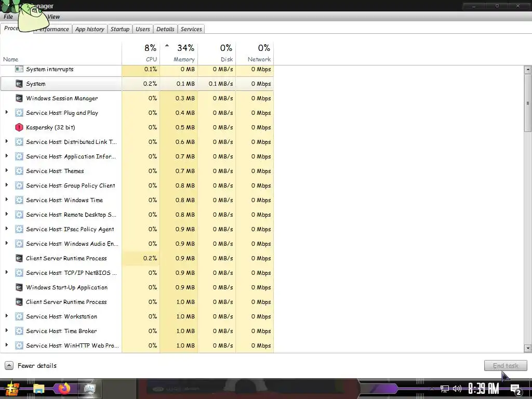Select the Service Host: Windows Time name text
The height and width of the screenshot is (399, 532).
click(x=64, y=200)
